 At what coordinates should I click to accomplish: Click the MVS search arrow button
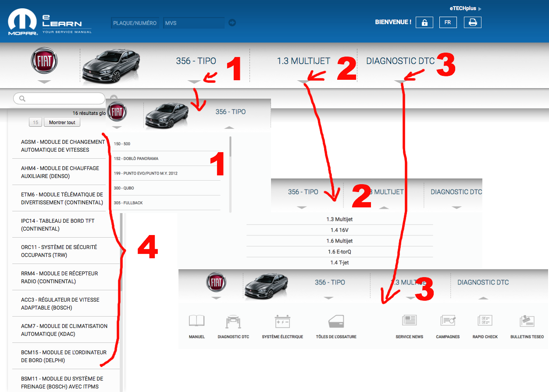pyautogui.click(x=232, y=23)
